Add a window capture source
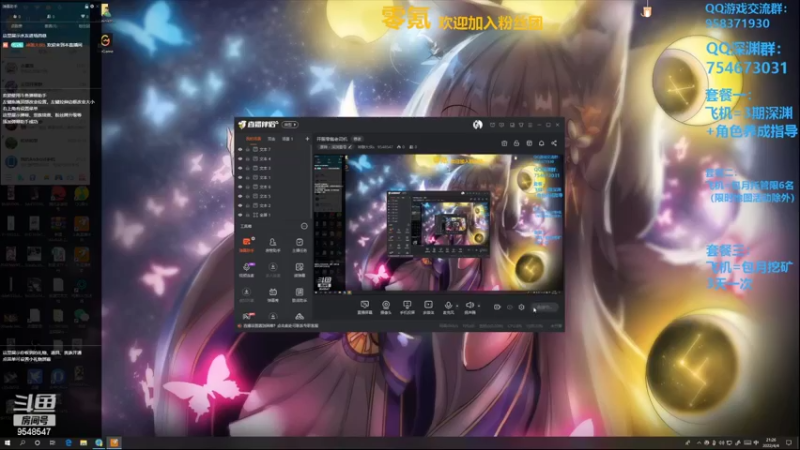The height and width of the screenshot is (450, 800). point(364,307)
